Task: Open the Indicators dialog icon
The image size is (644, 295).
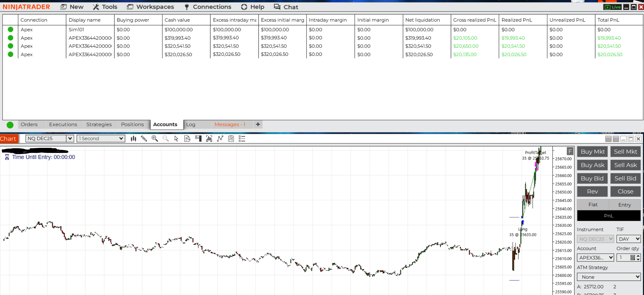Action: (209, 139)
